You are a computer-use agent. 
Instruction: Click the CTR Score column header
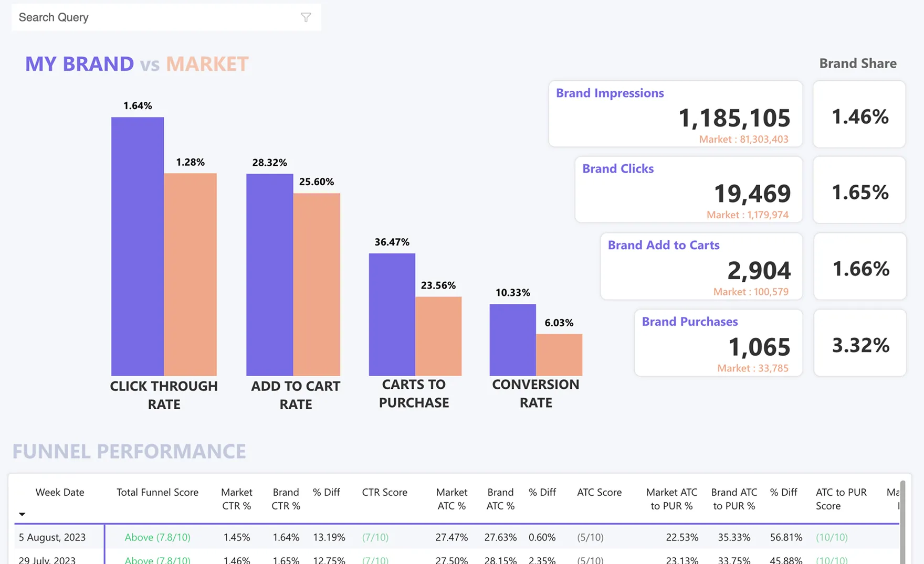[384, 492]
